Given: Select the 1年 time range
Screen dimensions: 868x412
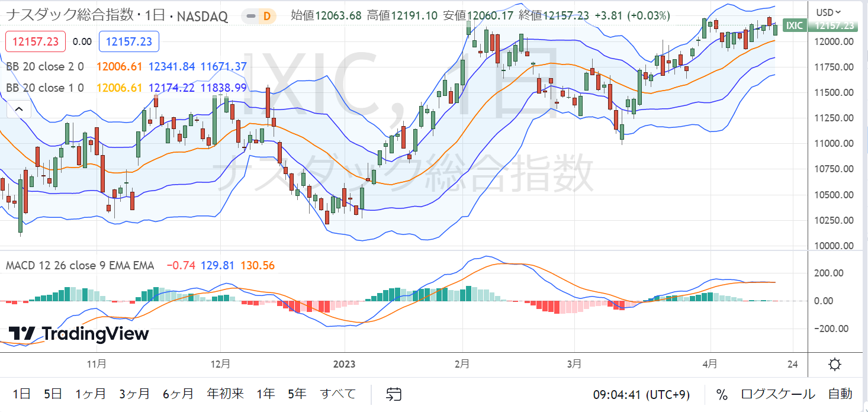Looking at the screenshot, I should click(266, 394).
